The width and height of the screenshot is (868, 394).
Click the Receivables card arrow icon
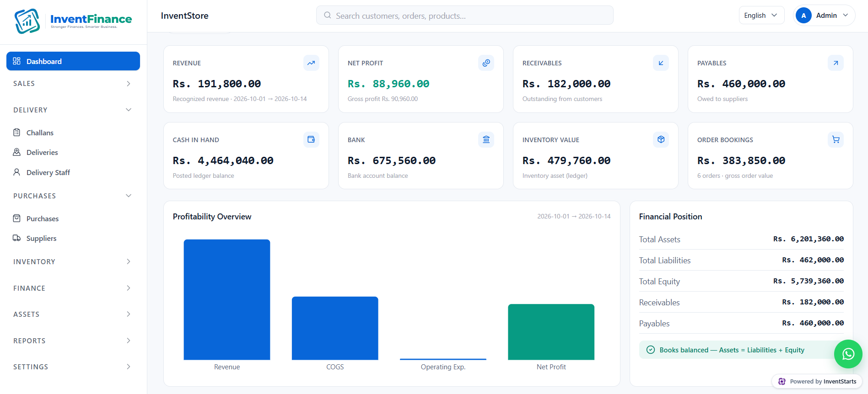pos(661,63)
